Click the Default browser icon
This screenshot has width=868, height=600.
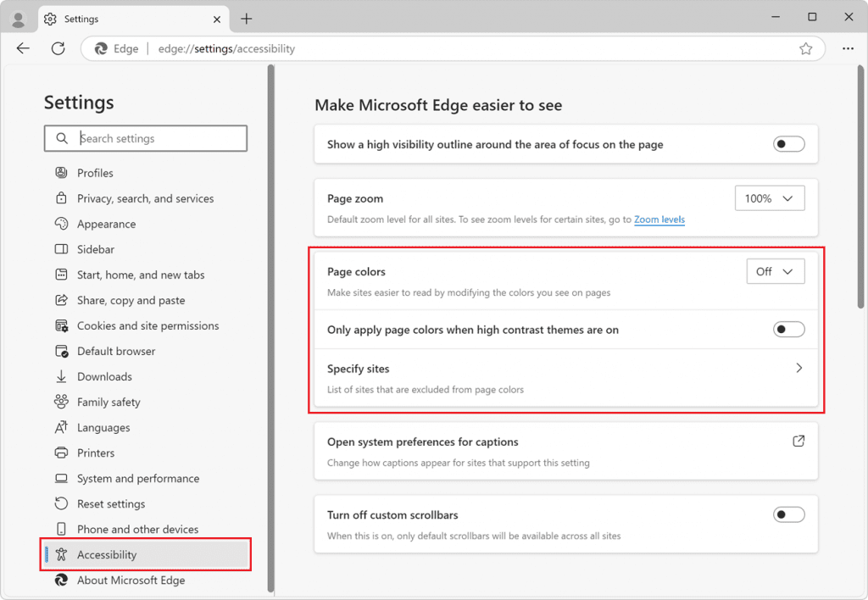pos(61,351)
